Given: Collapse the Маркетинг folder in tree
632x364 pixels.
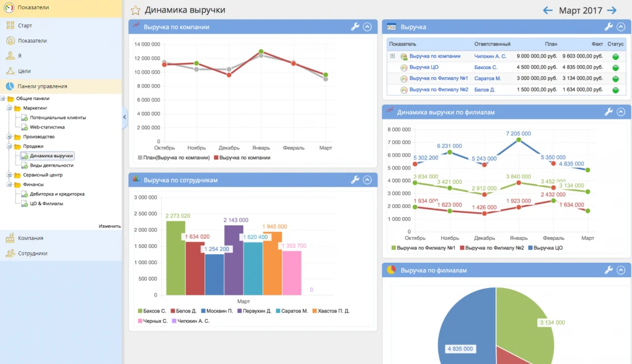Looking at the screenshot, I should point(10,108).
